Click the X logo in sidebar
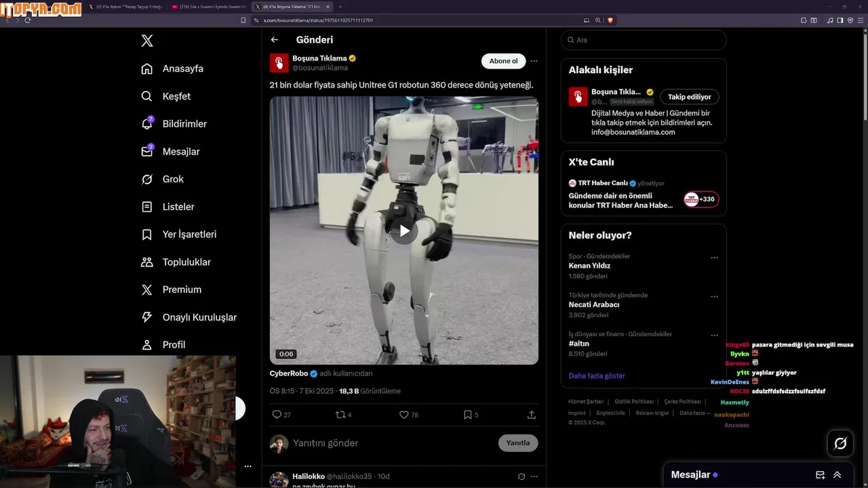 tap(147, 41)
